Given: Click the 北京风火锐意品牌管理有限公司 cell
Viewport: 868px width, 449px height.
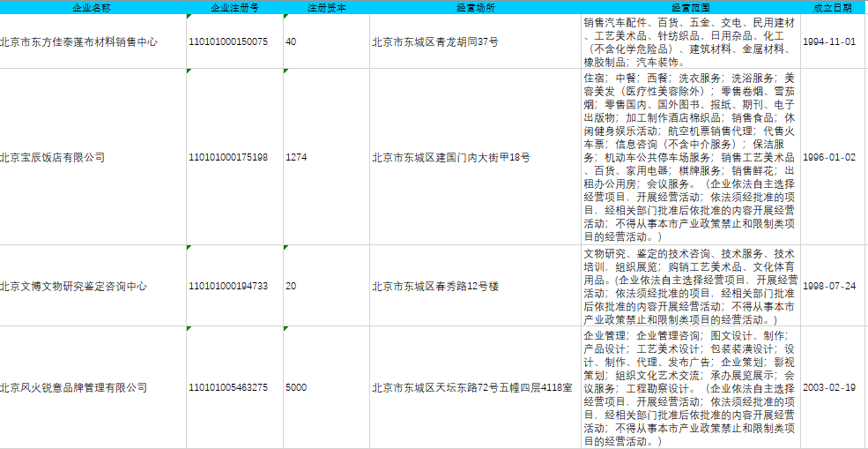Looking at the screenshot, I should click(x=74, y=387).
